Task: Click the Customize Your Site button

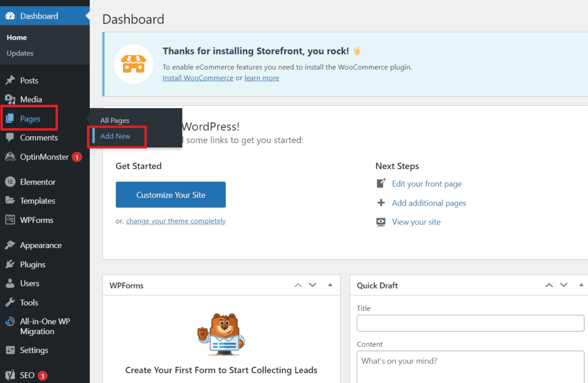Action: pos(171,194)
